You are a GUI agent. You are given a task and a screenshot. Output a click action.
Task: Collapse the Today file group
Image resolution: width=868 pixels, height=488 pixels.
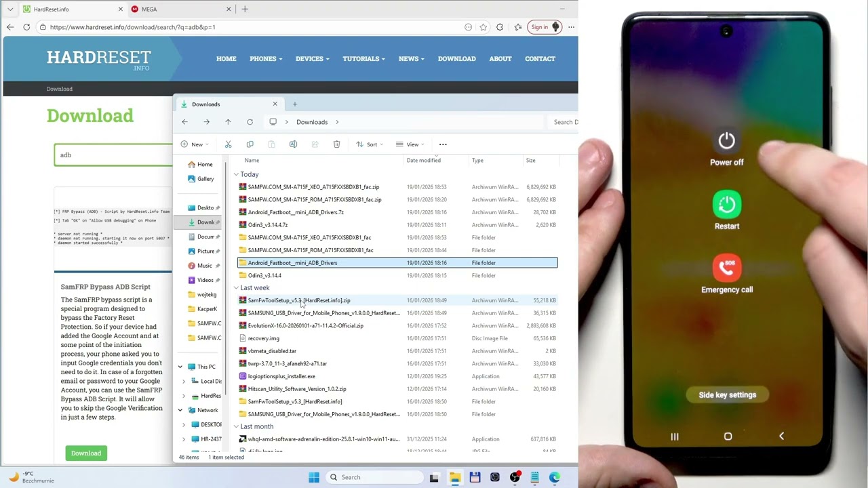point(236,174)
